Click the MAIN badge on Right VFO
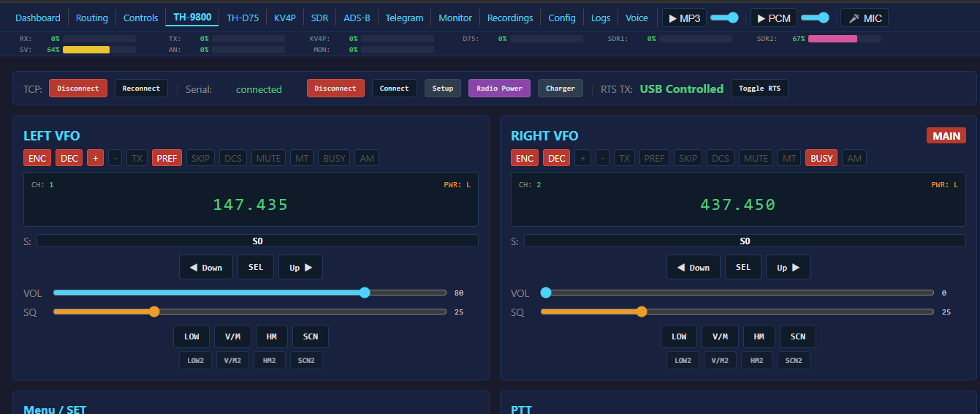980x414 pixels. click(x=946, y=135)
